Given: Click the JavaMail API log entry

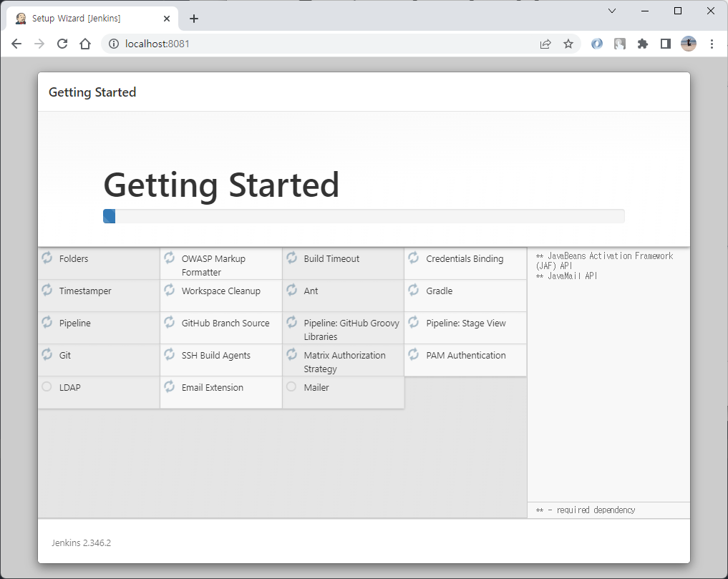Looking at the screenshot, I should [566, 276].
